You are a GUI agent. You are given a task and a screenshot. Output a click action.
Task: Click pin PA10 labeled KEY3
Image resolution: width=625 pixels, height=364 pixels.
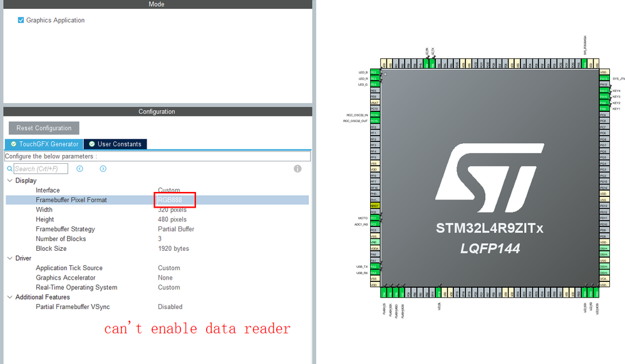click(604, 96)
